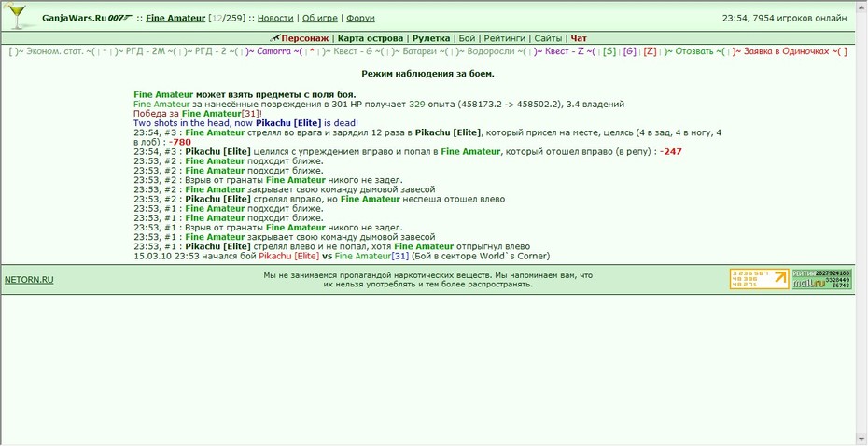Click the РГД - 2 bookmark

[210, 51]
